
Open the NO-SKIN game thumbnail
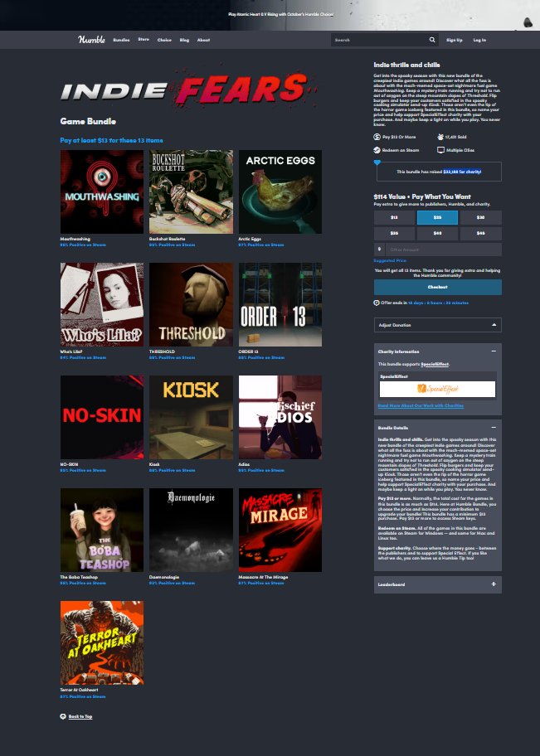102,417
